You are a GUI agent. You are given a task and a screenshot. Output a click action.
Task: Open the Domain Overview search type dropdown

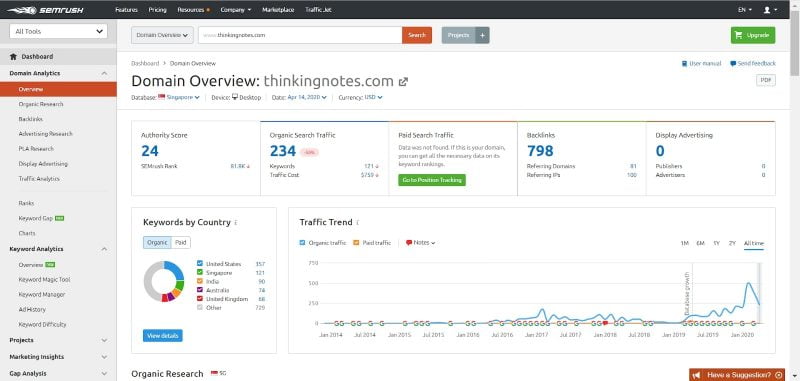pos(162,35)
